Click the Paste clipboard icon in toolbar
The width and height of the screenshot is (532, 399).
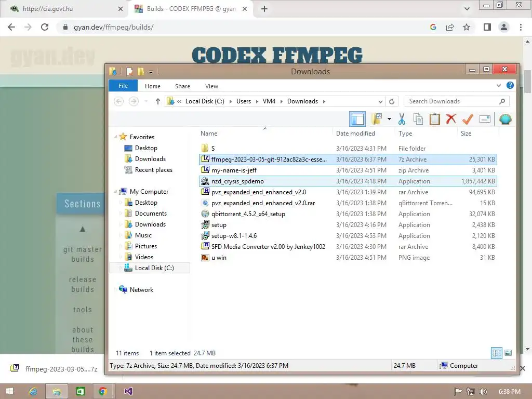pyautogui.click(x=435, y=119)
